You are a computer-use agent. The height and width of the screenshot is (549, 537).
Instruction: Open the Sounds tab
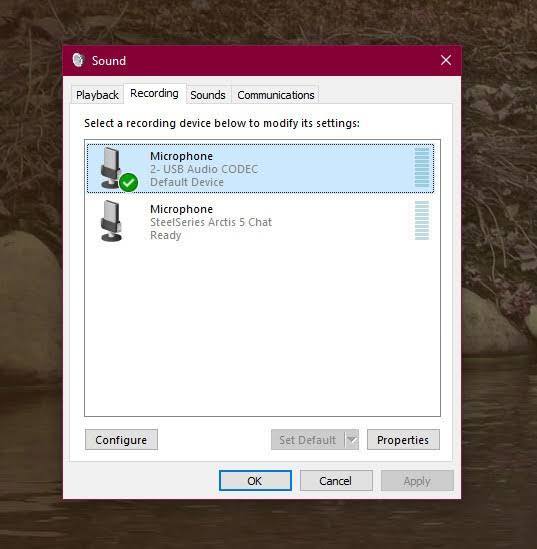(x=208, y=95)
